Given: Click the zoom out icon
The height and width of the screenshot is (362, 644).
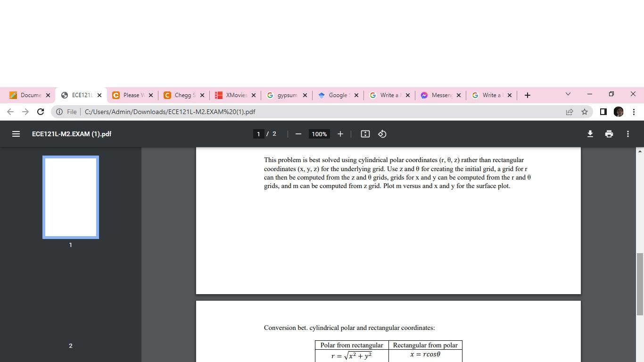Looking at the screenshot, I should pos(298,134).
